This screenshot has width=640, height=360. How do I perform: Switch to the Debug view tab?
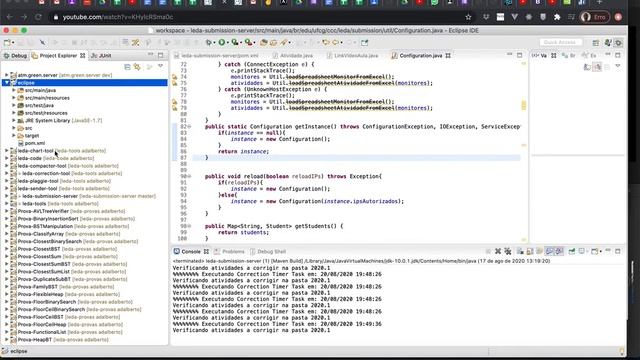15,56
